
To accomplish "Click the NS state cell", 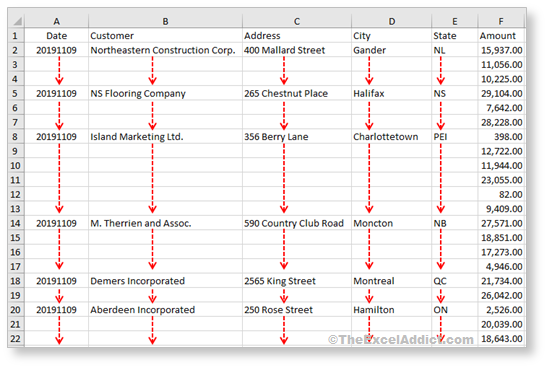I will (x=455, y=93).
